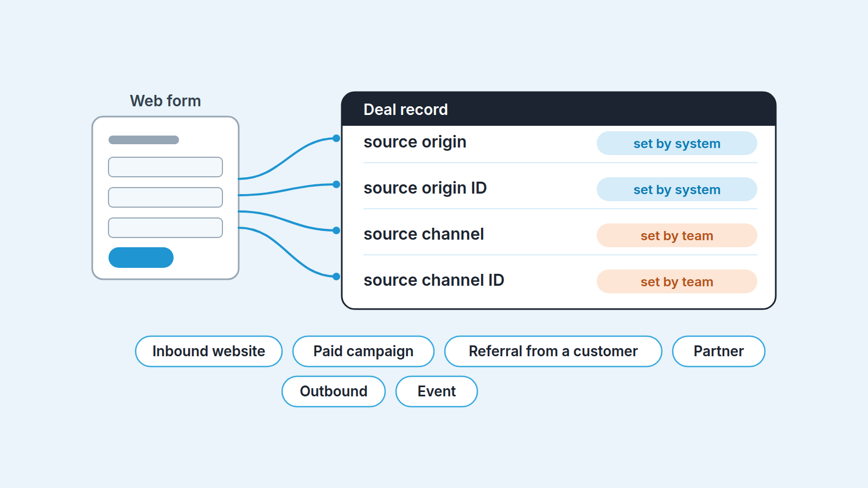Click the 'Web form' heading
The width and height of the screenshot is (868, 488).
click(x=165, y=101)
